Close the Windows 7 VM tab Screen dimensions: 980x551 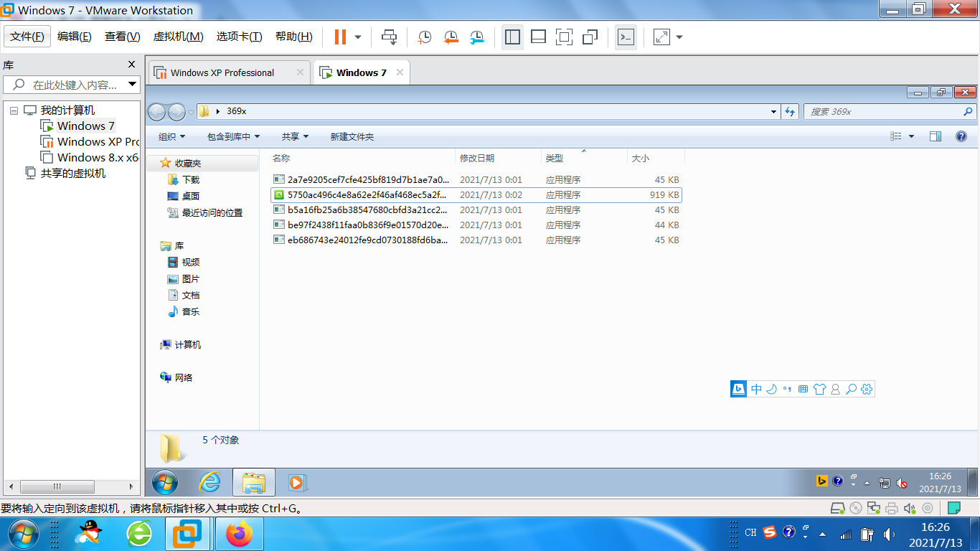[400, 72]
